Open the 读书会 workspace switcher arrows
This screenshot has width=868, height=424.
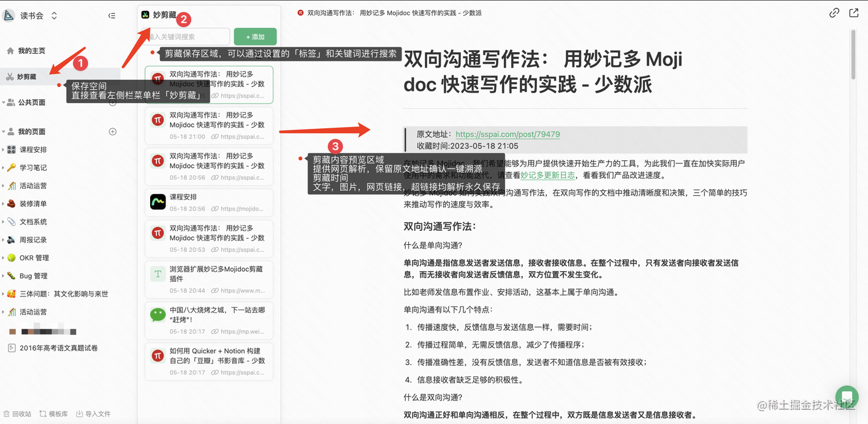tap(54, 16)
